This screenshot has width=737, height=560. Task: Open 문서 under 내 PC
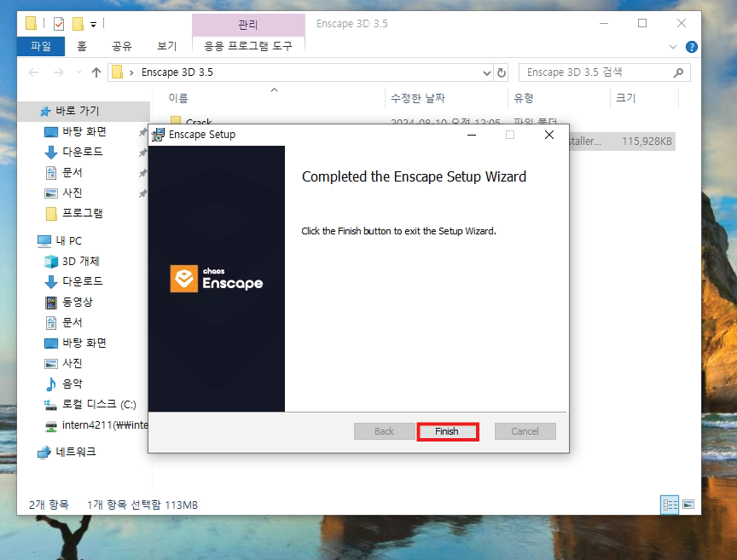click(72, 322)
